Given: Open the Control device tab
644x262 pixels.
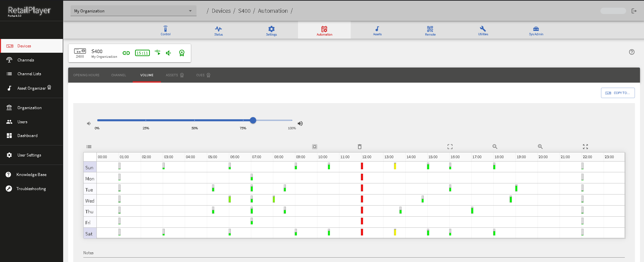Looking at the screenshot, I should point(165,30).
